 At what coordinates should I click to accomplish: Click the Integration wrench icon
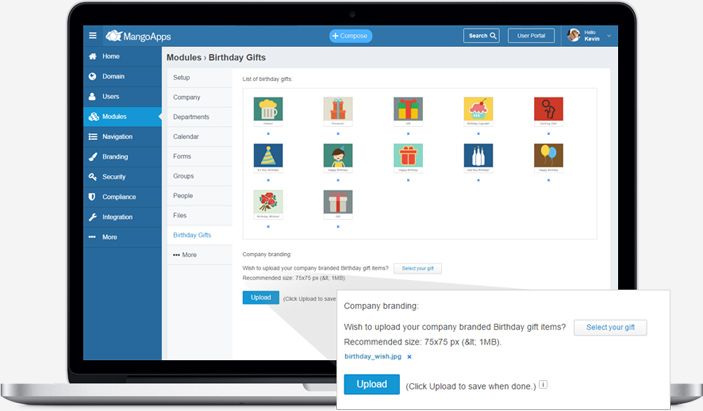point(93,217)
